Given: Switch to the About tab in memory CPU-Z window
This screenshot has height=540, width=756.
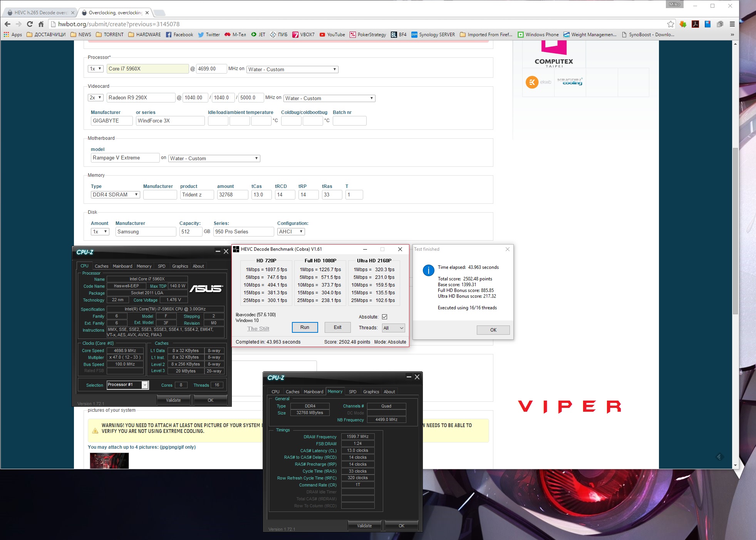Looking at the screenshot, I should pos(389,392).
